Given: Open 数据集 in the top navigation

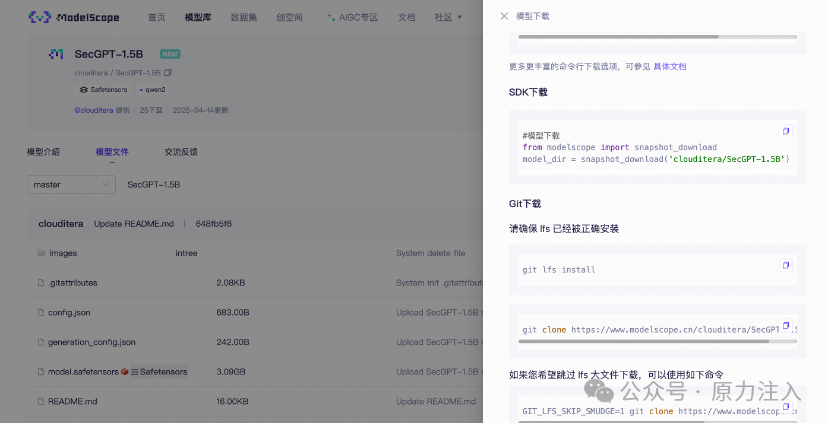Looking at the screenshot, I should point(243,17).
